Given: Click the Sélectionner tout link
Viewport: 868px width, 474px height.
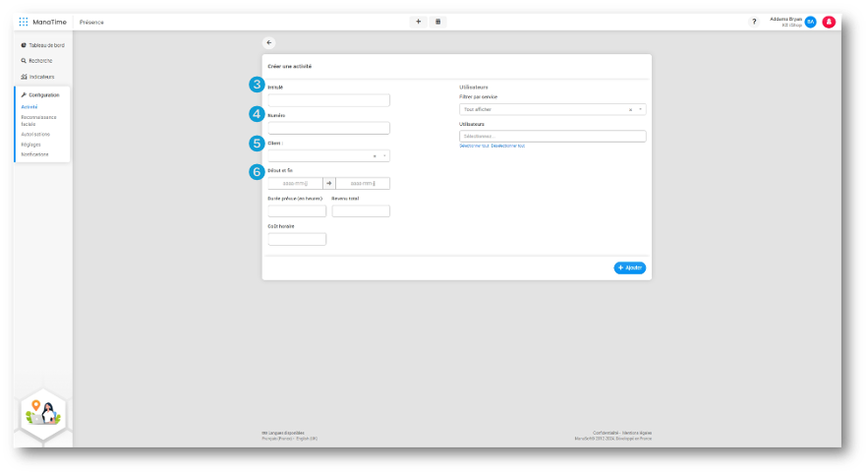Looking at the screenshot, I should click(x=474, y=147).
